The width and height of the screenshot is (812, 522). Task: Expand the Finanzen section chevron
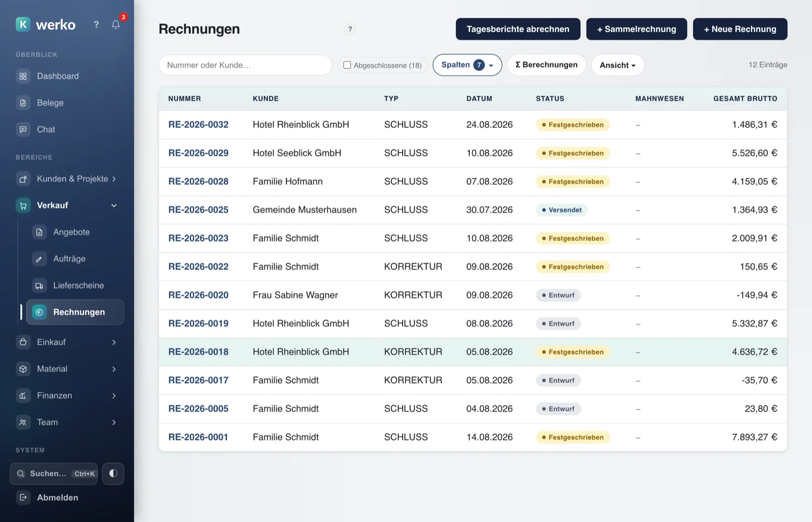pyautogui.click(x=114, y=396)
